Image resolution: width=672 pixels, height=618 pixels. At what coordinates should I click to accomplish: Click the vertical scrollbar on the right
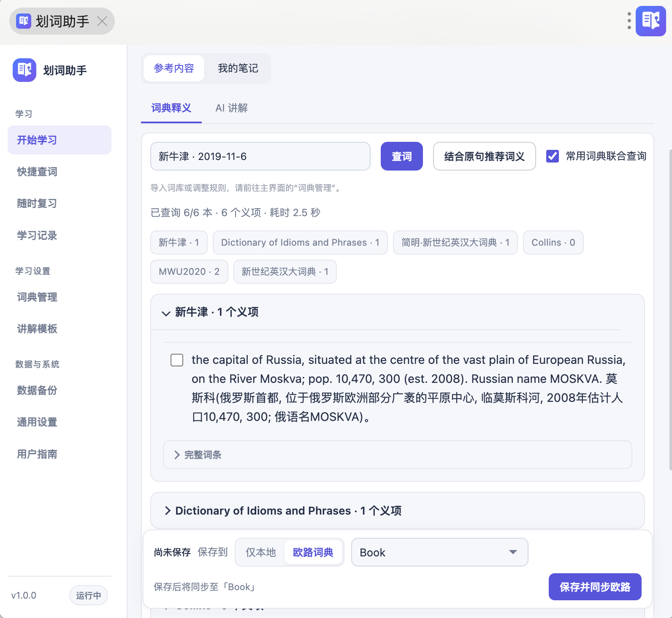(670, 309)
